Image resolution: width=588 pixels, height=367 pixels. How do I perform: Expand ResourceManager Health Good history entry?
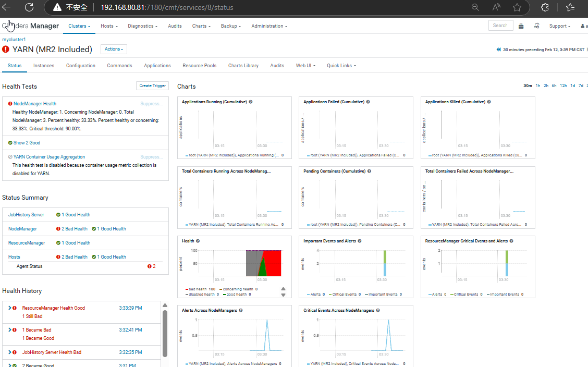pos(10,308)
